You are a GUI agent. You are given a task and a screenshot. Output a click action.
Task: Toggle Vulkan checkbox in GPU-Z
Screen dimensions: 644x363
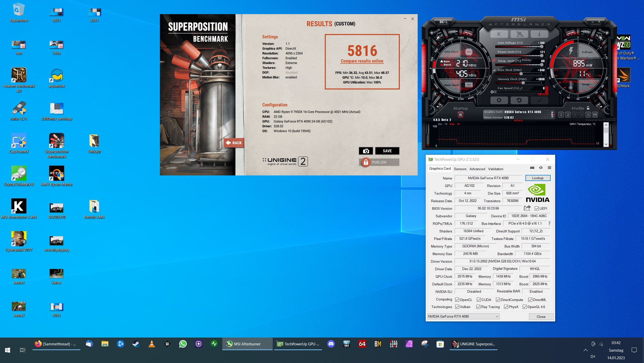(457, 307)
